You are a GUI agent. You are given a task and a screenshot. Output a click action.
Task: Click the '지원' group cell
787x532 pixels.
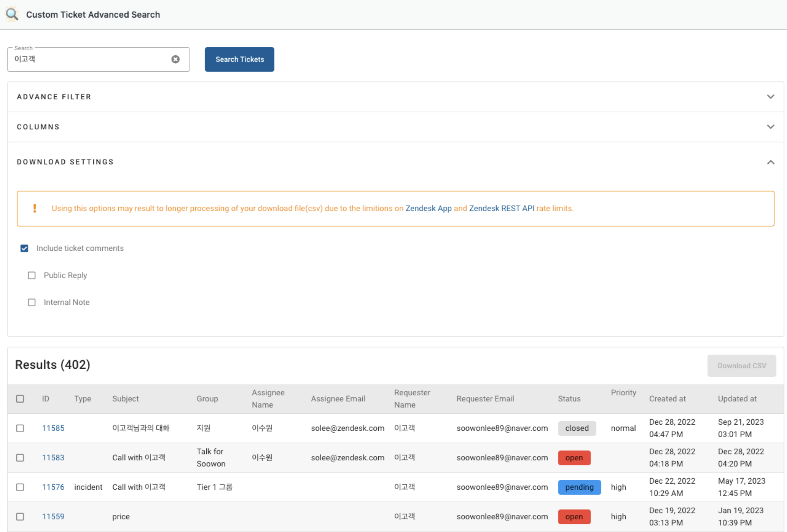click(x=204, y=428)
